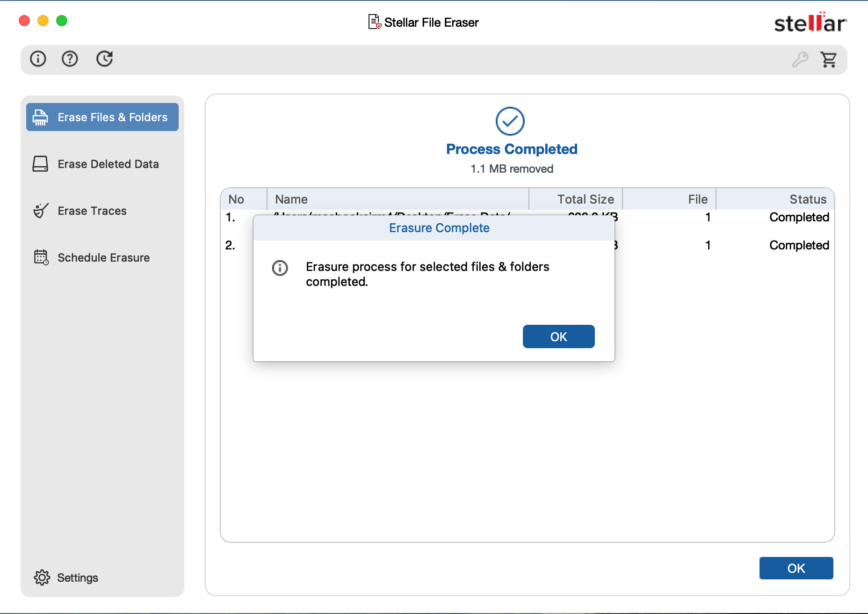Click the Stellar logo in top right
The height and width of the screenshot is (614, 868).
810,22
